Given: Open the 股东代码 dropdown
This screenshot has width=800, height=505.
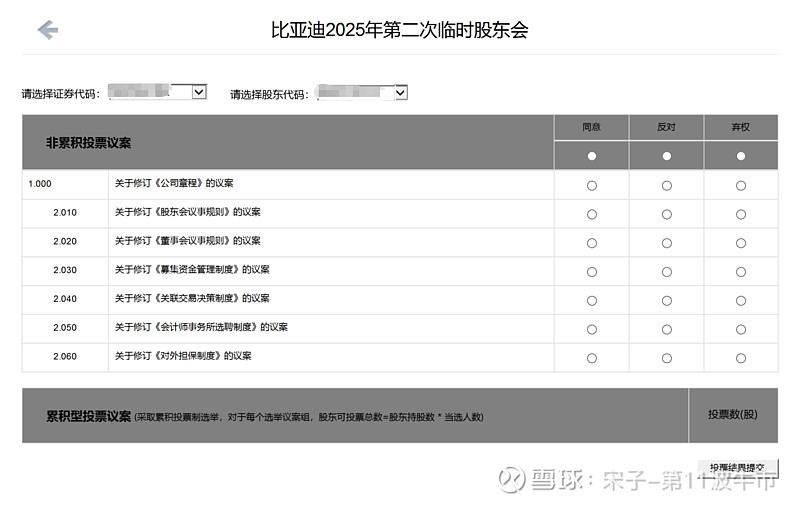Looking at the screenshot, I should click(x=362, y=92).
